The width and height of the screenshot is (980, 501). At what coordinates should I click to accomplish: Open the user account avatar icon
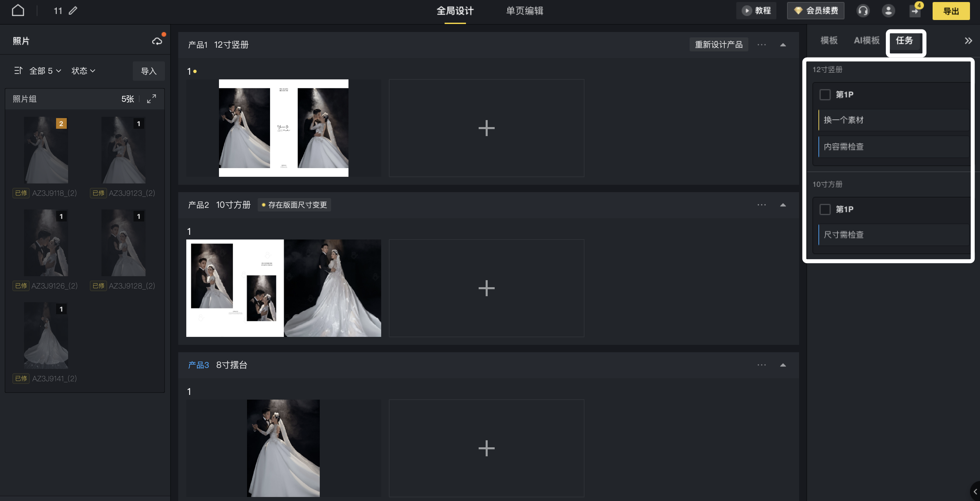(x=888, y=11)
